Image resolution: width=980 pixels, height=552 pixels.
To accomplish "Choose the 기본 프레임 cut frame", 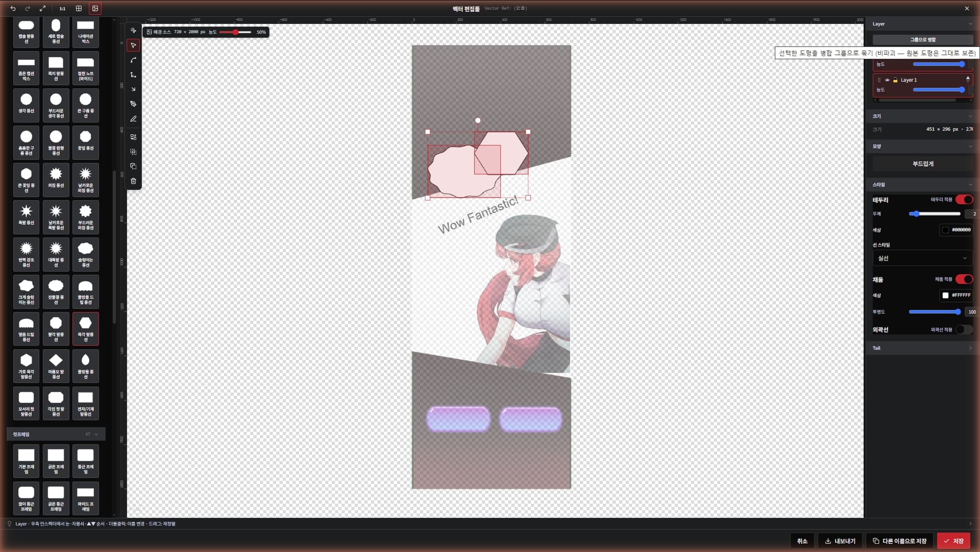I will click(26, 461).
